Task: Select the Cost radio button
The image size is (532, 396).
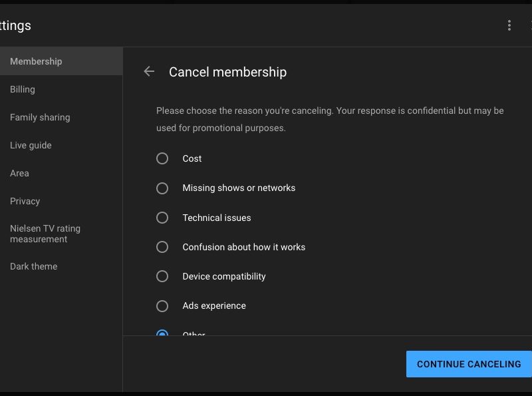Action: click(162, 158)
